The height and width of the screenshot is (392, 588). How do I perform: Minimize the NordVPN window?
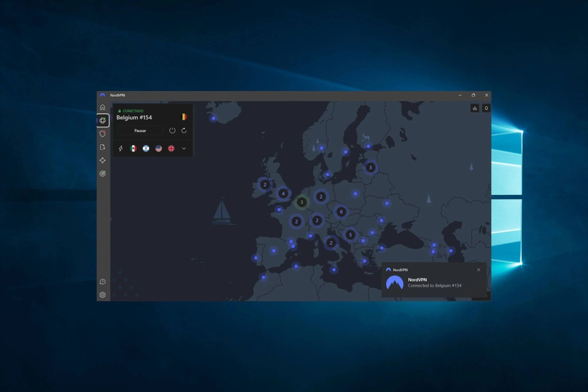click(x=460, y=95)
